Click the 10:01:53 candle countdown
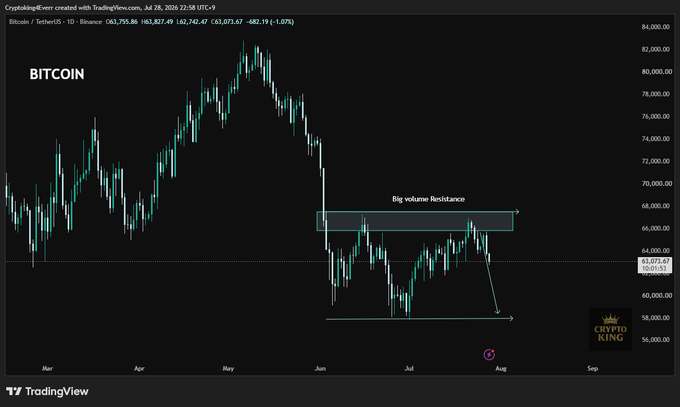The width and height of the screenshot is (680, 407). [654, 269]
